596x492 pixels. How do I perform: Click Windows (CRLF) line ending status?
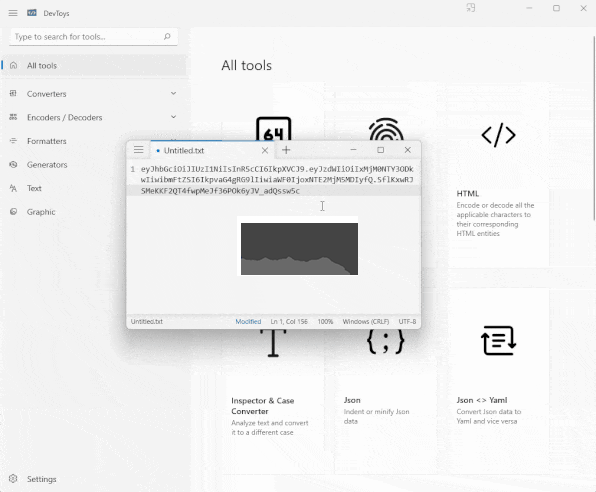366,321
